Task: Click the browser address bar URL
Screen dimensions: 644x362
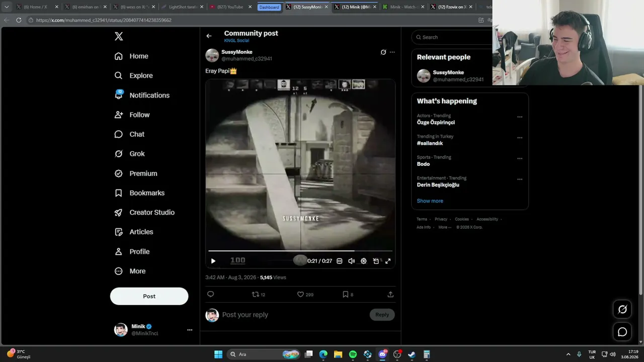Action: (104, 20)
